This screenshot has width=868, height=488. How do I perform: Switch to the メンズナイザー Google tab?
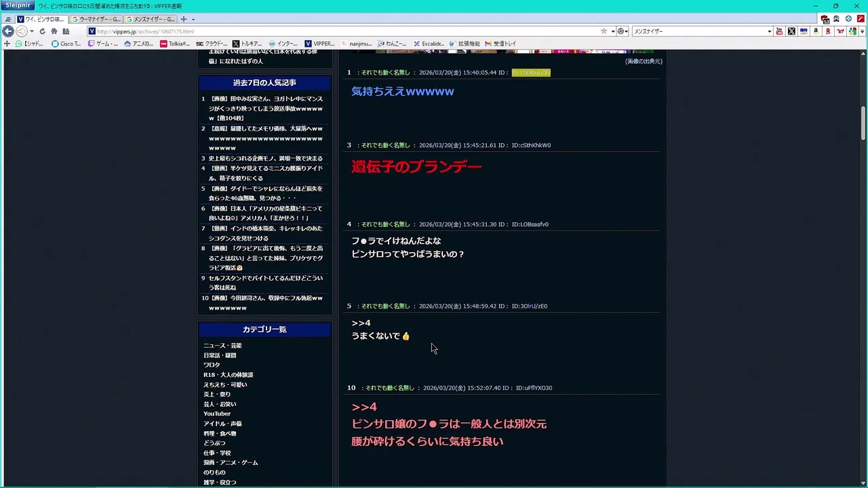point(150,19)
